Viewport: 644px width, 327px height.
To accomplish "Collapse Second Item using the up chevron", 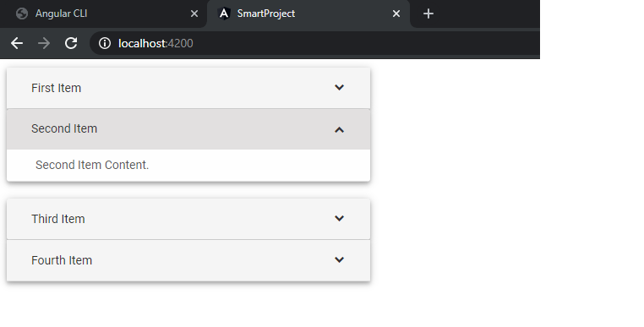I will coord(339,130).
